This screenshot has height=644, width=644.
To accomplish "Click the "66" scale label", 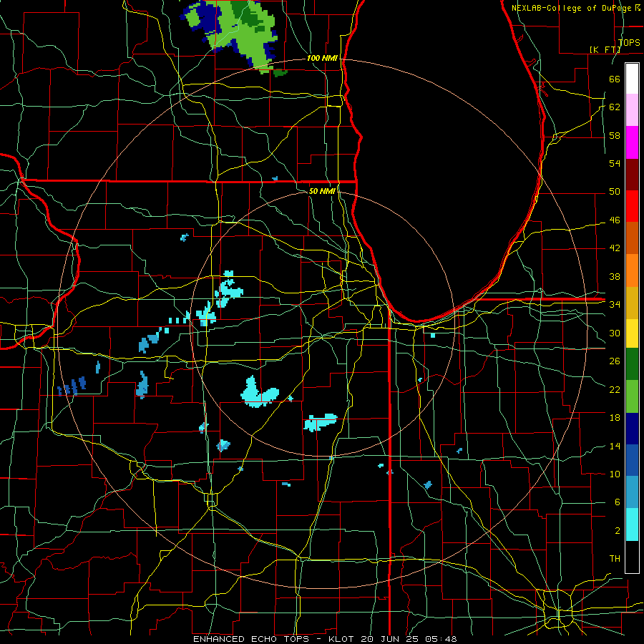I will pos(615,79).
